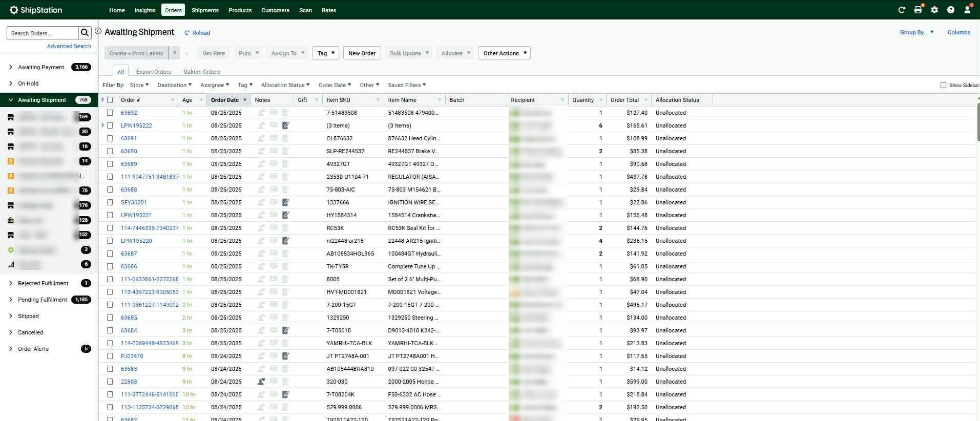Enable the Show Sidebar checkbox
Image resolution: width=980 pixels, height=421 pixels.
tap(943, 85)
